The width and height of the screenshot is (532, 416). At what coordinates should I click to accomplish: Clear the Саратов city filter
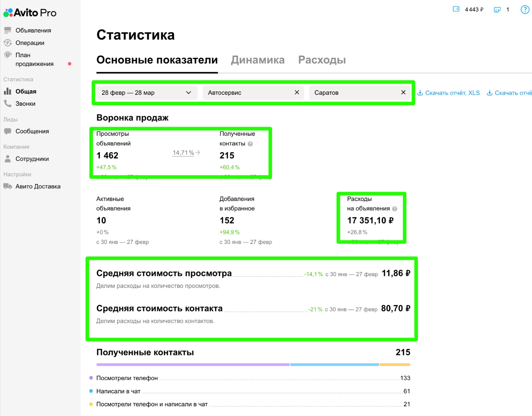(x=403, y=92)
